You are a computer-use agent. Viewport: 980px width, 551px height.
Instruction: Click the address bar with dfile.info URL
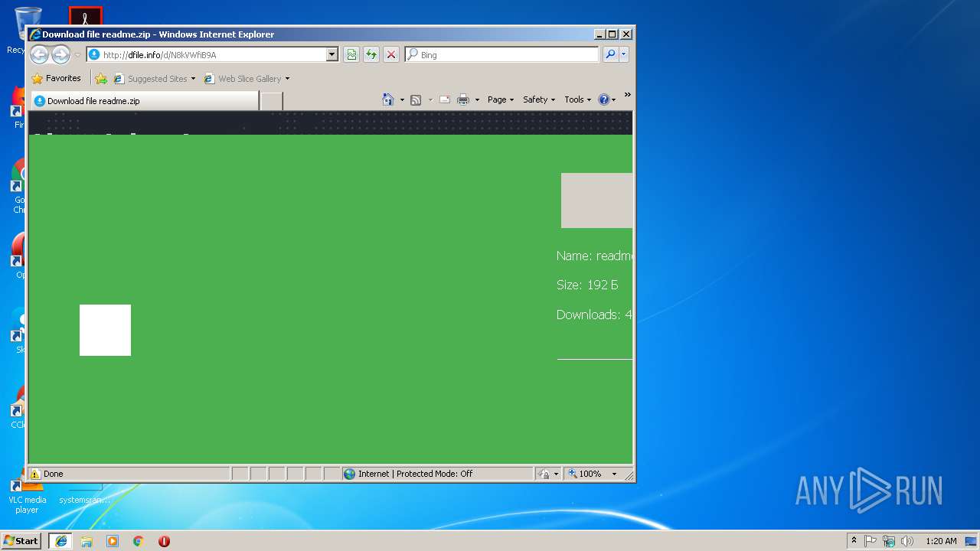point(207,54)
